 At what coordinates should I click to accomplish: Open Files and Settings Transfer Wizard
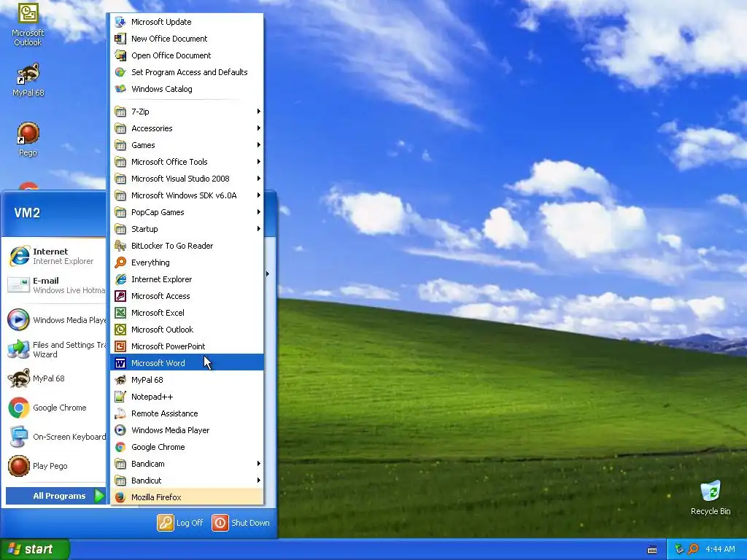(x=55, y=349)
